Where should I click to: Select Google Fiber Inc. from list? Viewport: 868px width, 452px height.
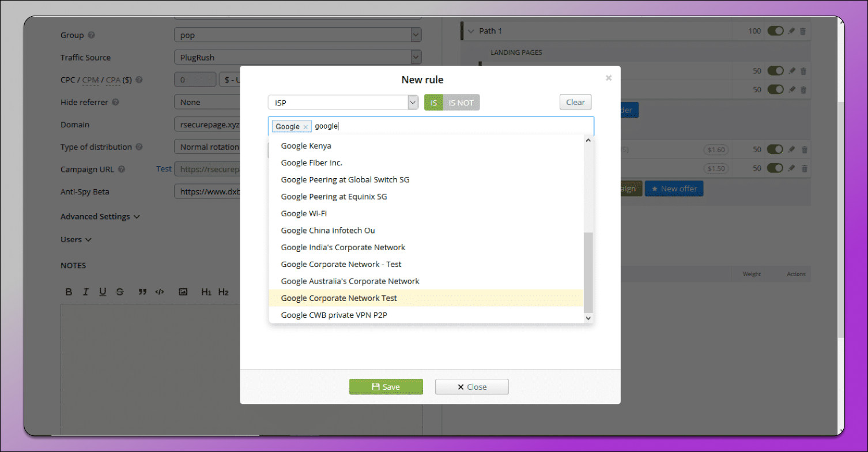click(x=311, y=163)
